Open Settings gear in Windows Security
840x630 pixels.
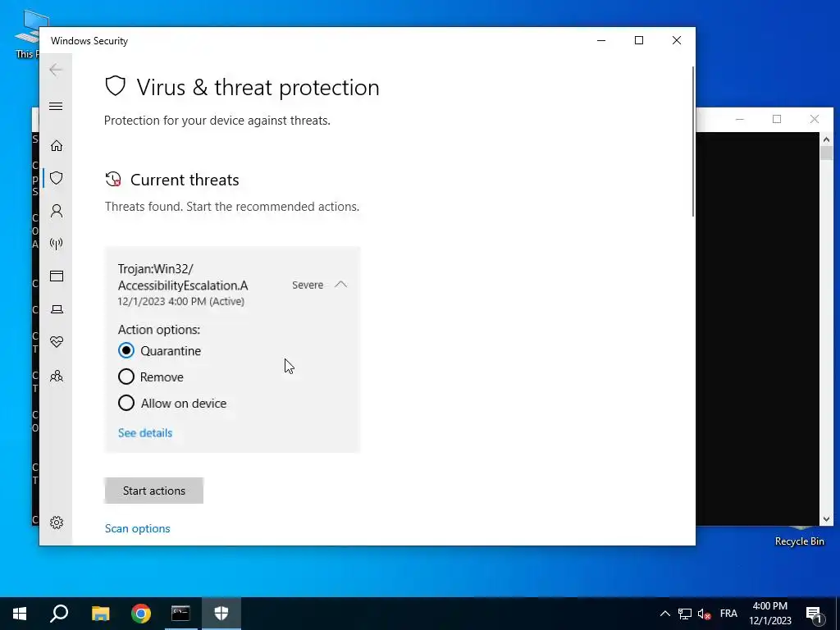point(57,523)
